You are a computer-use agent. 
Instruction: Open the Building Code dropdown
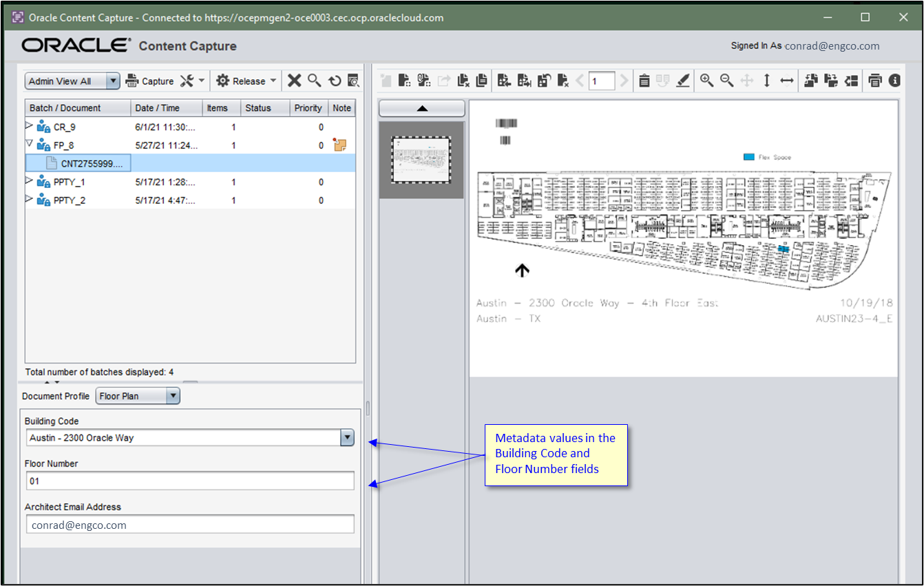pos(347,437)
